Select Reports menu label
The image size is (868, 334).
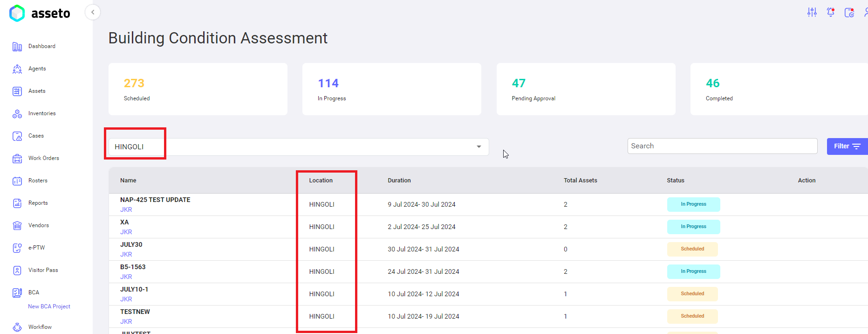click(x=38, y=203)
